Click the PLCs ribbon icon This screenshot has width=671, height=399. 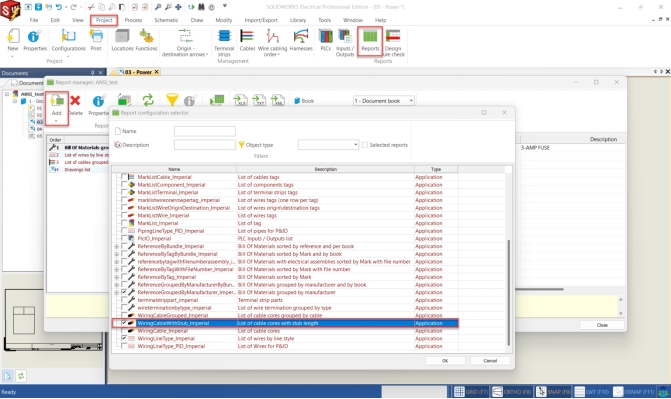(326, 40)
